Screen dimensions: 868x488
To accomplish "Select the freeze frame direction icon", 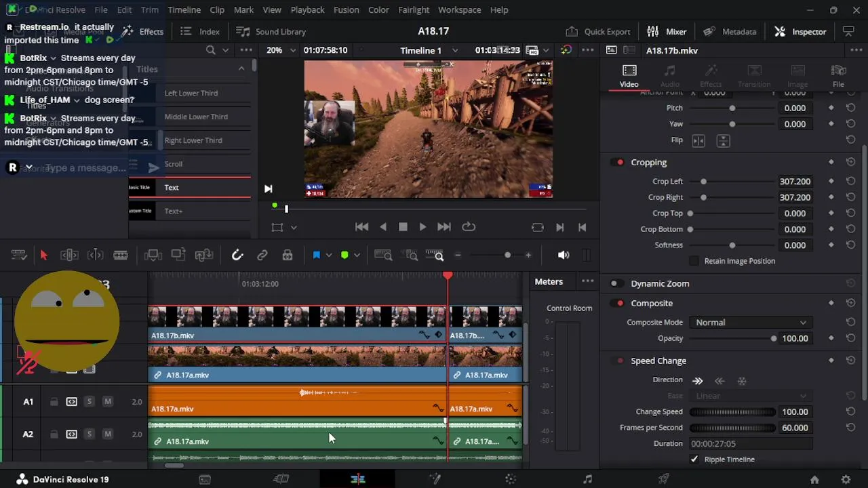I will [742, 381].
